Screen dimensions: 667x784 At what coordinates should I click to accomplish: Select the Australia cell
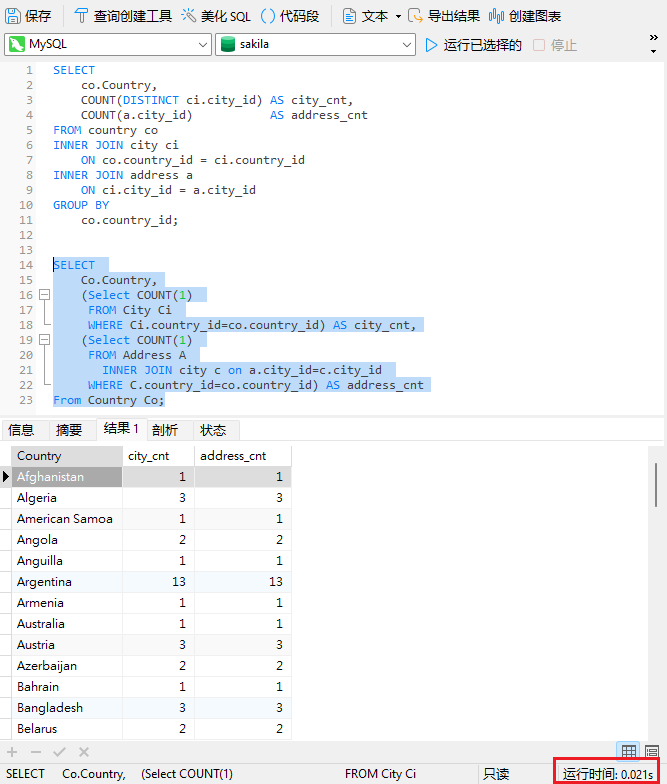67,624
